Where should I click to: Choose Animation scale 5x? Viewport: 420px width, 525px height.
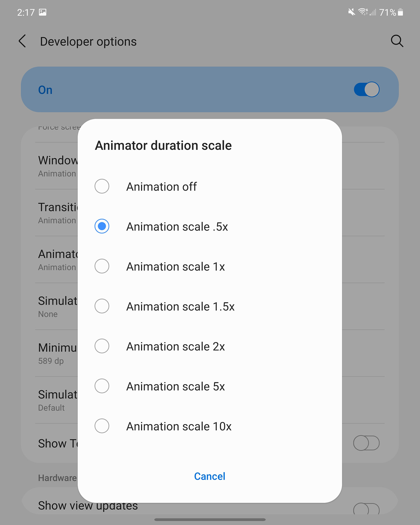coord(102,386)
